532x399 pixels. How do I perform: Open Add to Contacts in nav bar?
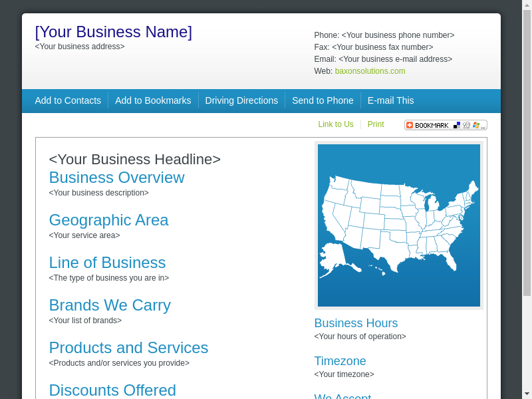point(68,100)
